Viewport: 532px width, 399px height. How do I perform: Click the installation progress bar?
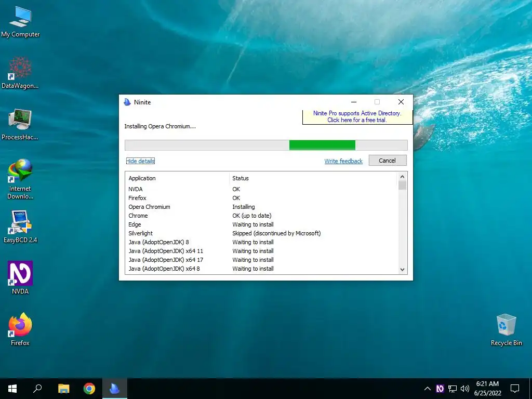266,145
